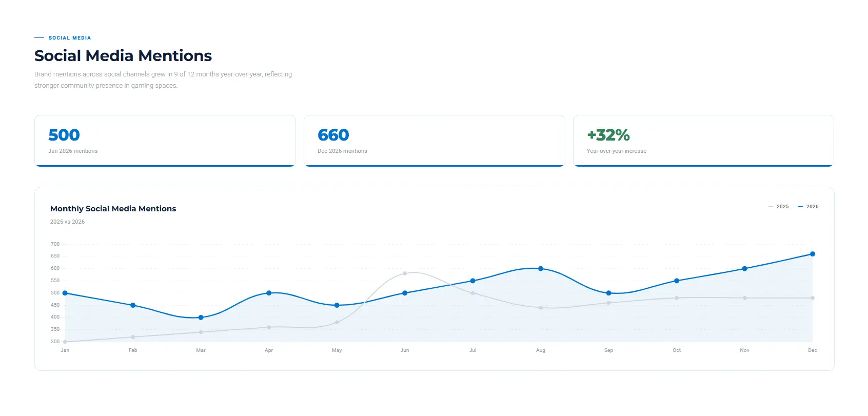The height and width of the screenshot is (416, 868).
Task: Click the Sep x-axis label
Action: (x=608, y=350)
